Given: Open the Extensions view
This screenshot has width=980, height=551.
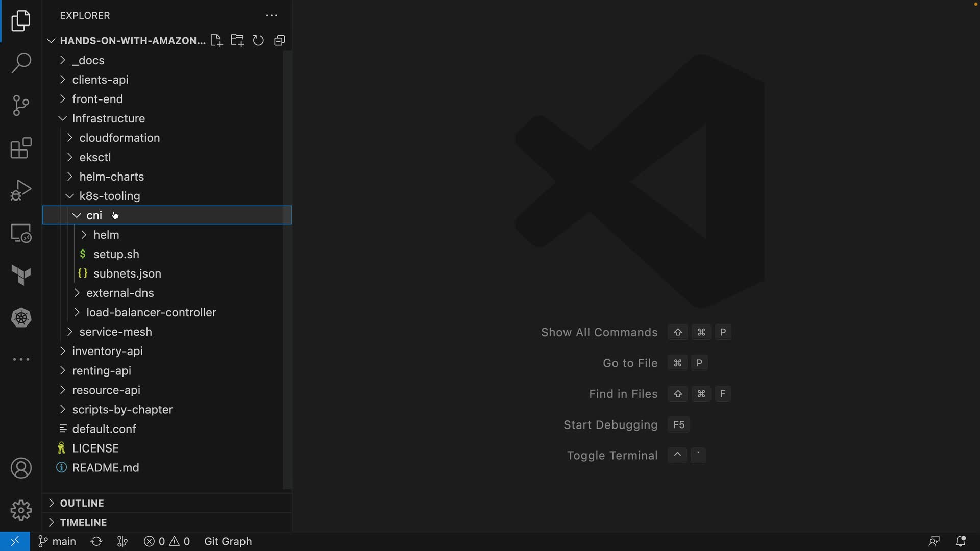Looking at the screenshot, I should (x=21, y=148).
